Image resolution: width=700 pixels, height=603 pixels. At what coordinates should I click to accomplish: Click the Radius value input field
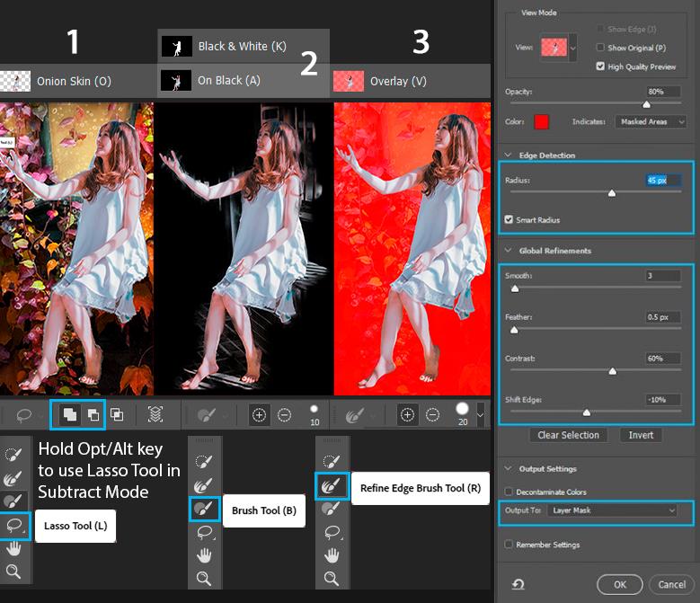click(662, 181)
